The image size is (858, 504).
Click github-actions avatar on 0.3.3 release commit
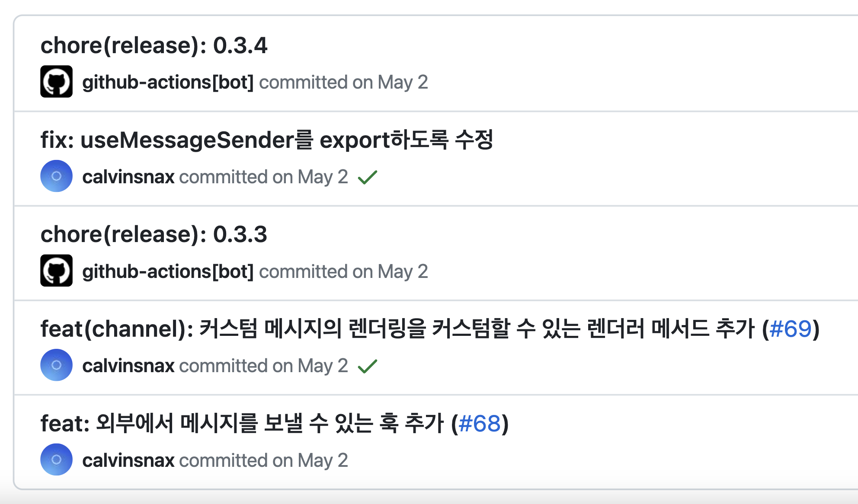[x=56, y=271]
